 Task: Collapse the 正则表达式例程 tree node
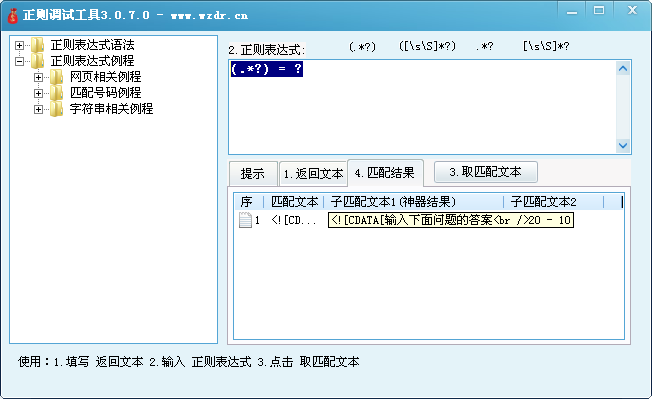19,62
